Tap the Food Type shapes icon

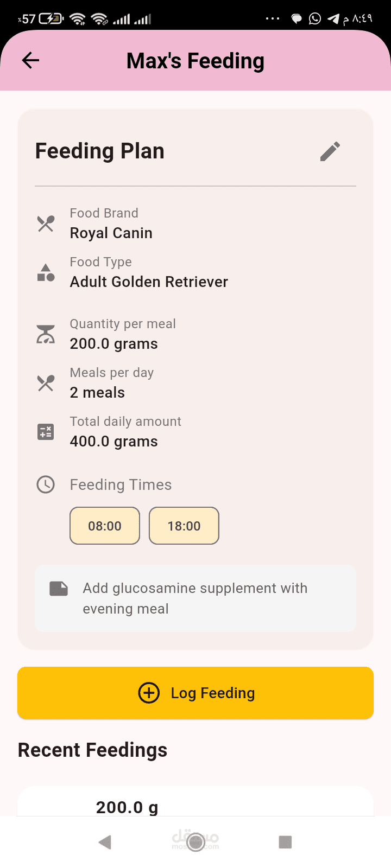(x=46, y=272)
